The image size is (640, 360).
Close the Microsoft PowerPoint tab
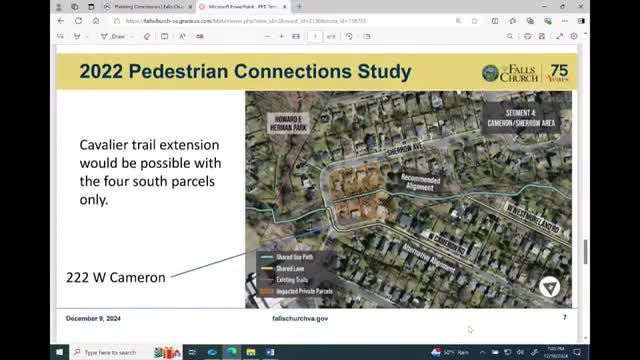pyautogui.click(x=284, y=7)
